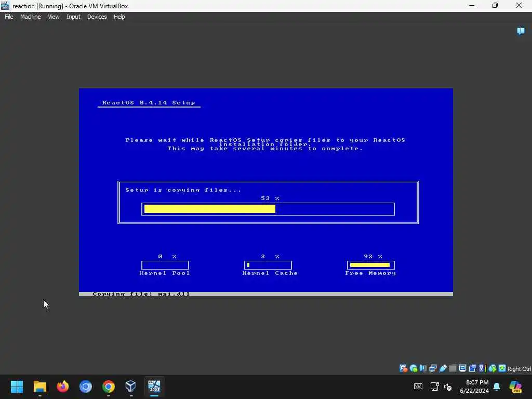Click 'Copying file: msi.dll' status line
This screenshot has width=532, height=399.
141,294
